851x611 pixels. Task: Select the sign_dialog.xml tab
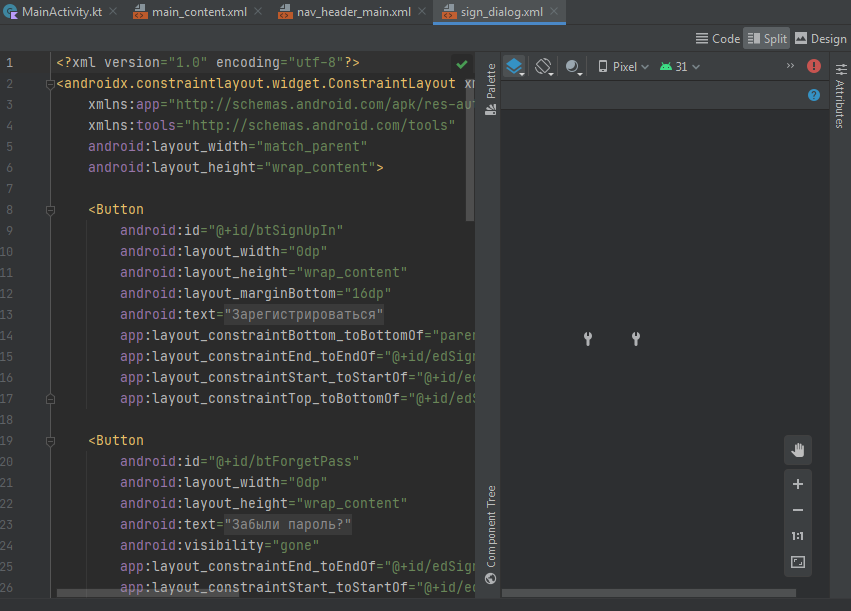[x=501, y=11]
